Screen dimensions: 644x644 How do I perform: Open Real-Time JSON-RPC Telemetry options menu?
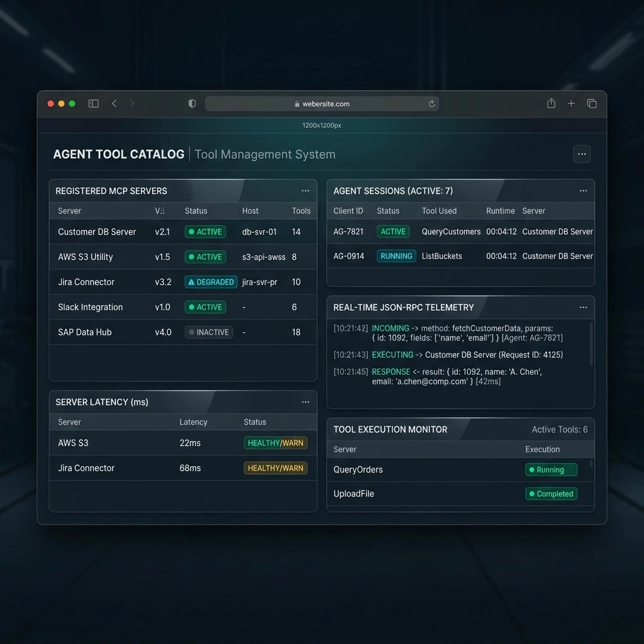point(583,307)
